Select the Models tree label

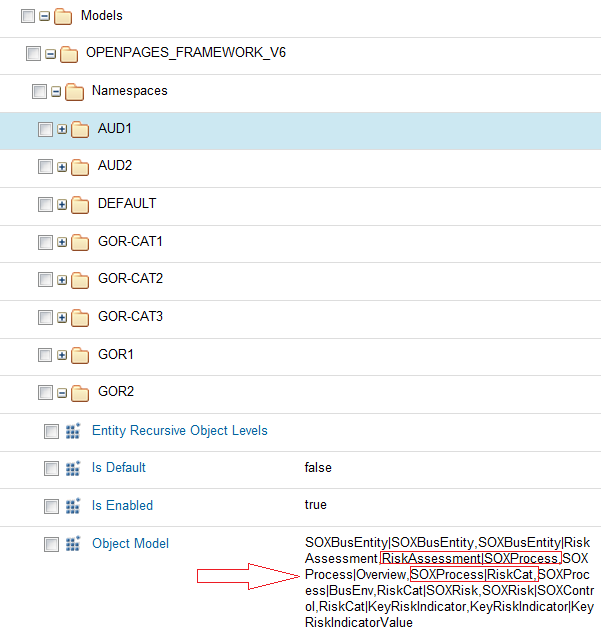point(102,16)
